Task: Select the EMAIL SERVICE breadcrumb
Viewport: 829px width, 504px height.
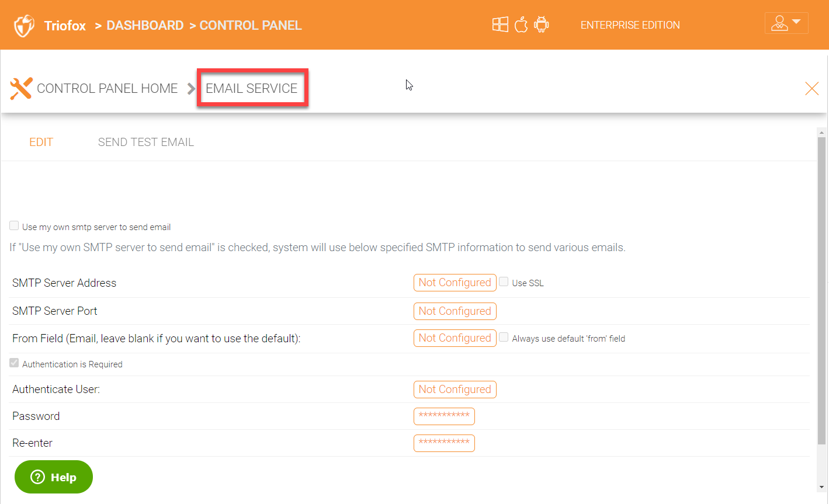Action: (252, 88)
